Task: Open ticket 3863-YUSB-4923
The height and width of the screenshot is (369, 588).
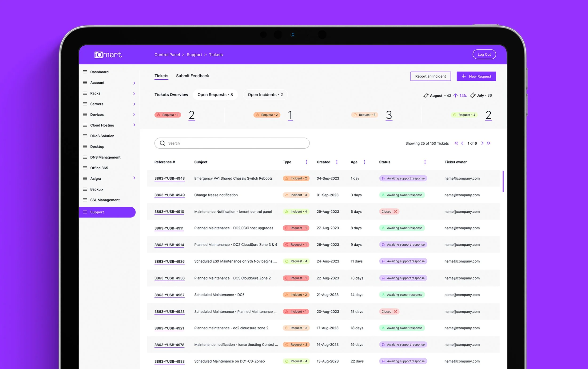Action: pos(169,312)
